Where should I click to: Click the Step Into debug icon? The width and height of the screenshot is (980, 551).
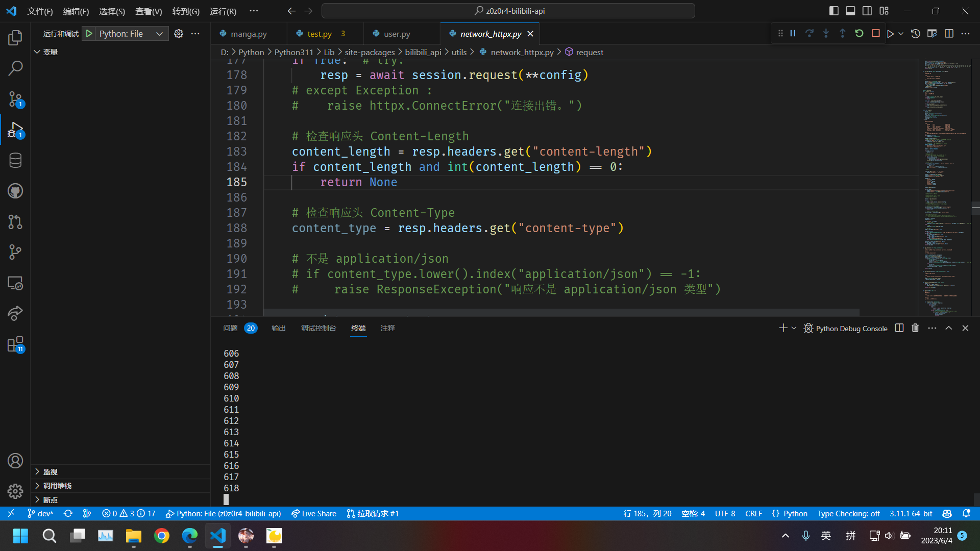tap(826, 33)
